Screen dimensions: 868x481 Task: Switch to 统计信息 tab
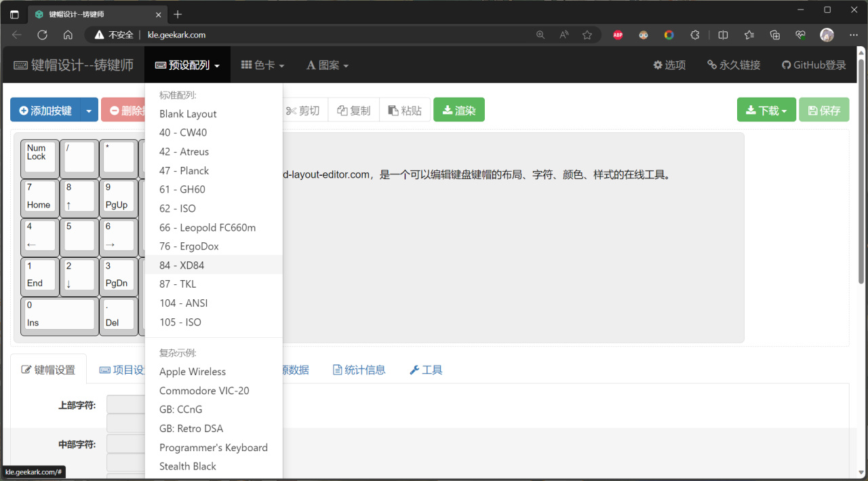click(x=359, y=370)
